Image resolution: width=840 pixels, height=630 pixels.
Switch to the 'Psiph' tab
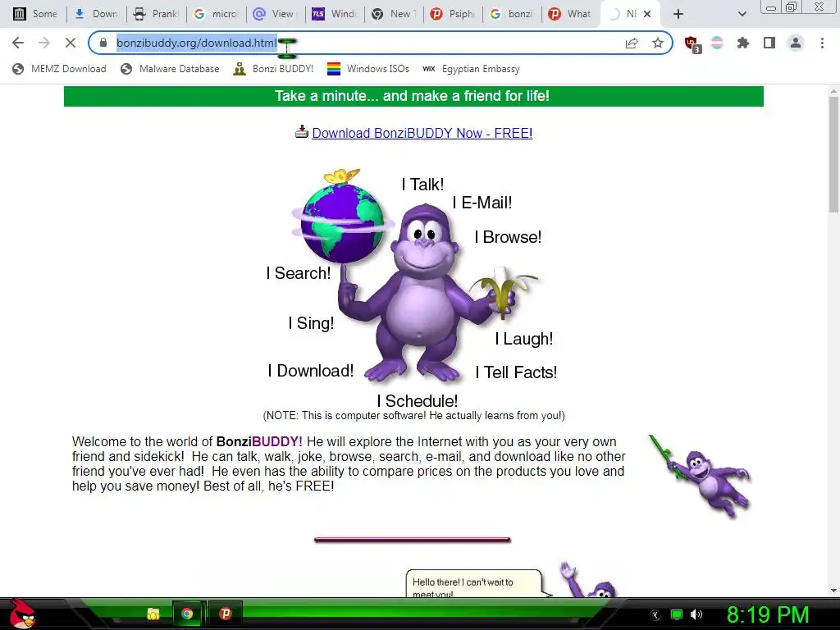click(453, 14)
